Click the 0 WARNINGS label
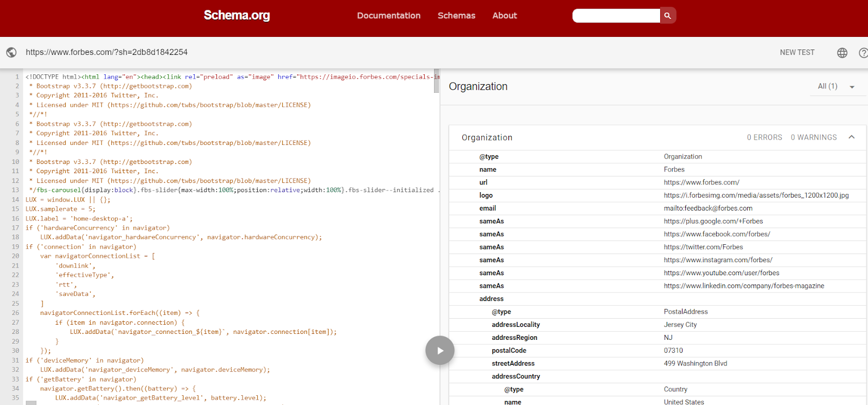The height and width of the screenshot is (405, 868). (x=814, y=137)
